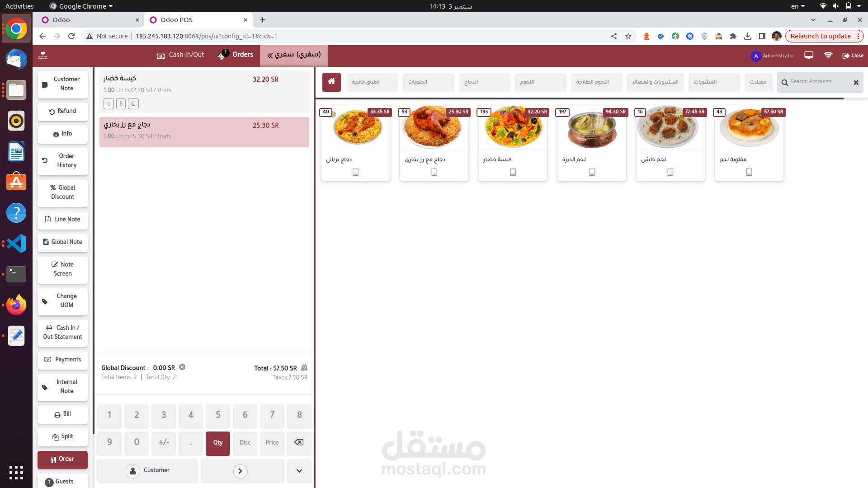Click the info icon under لحم الديرة product
Screen dimensions: 868x488
591,172
